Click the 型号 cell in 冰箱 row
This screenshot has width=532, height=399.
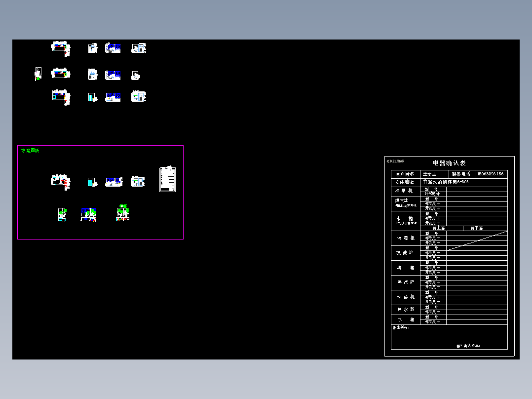click(433, 317)
